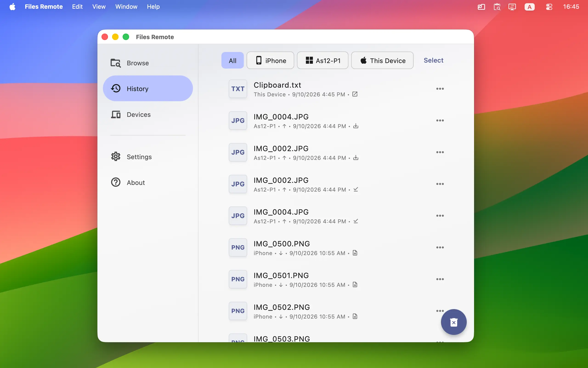Go to Devices in sidebar
The height and width of the screenshot is (368, 588).
click(x=148, y=114)
